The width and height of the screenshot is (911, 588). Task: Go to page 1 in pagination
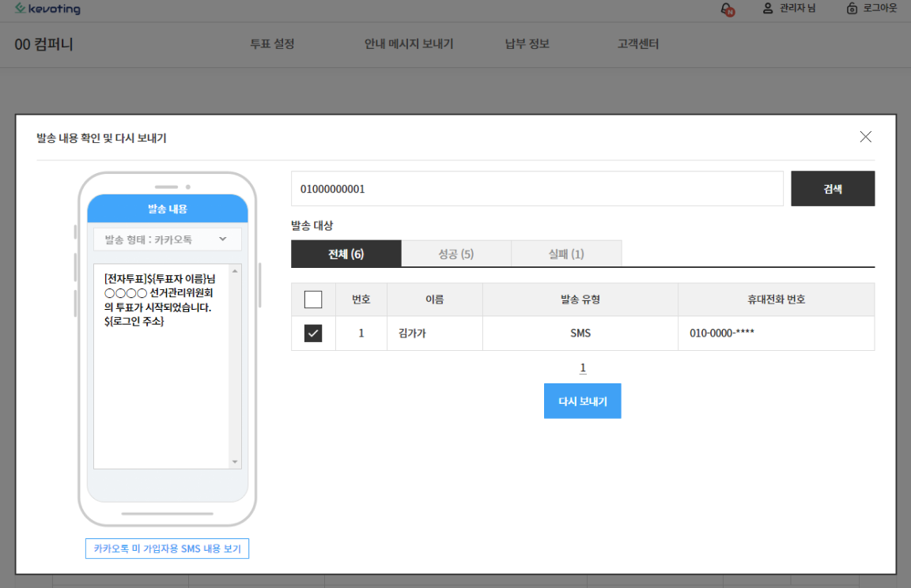point(583,368)
